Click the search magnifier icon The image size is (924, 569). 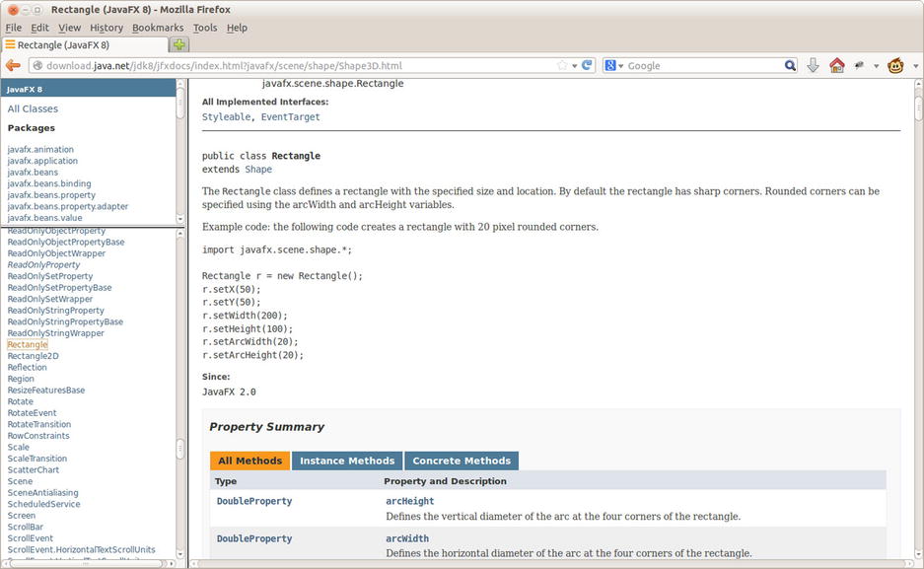click(x=790, y=66)
